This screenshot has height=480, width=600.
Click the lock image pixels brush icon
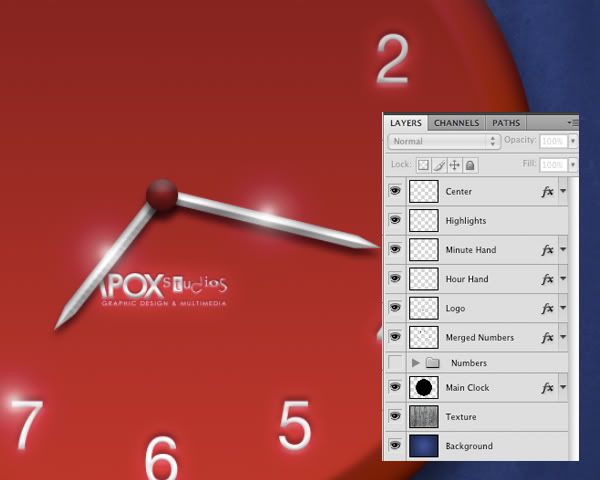pyautogui.click(x=438, y=164)
